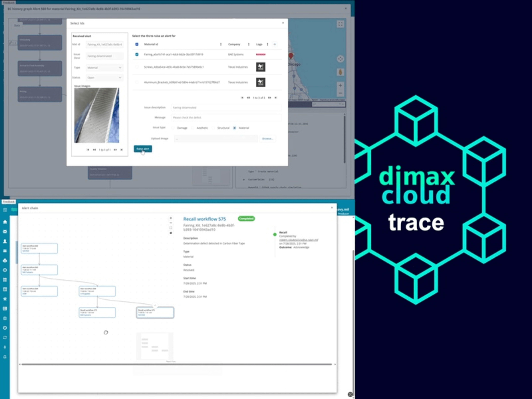
Task: Open the fairing issue image thumbnail
Action: pos(97,115)
